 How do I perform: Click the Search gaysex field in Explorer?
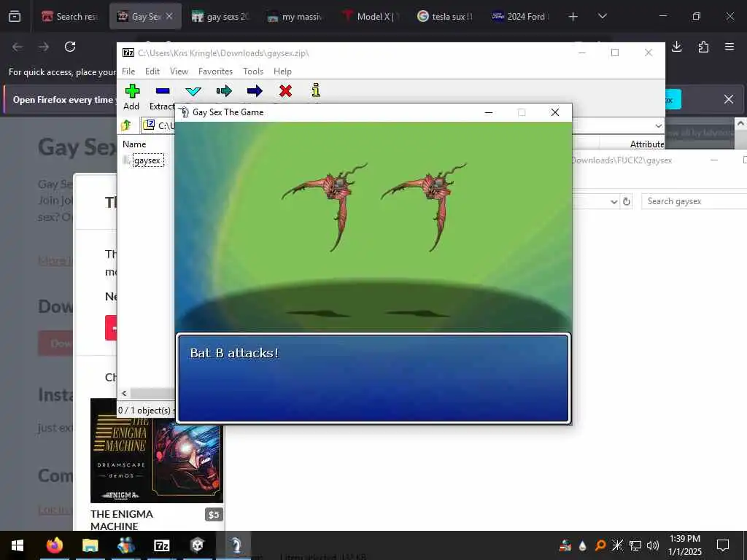pyautogui.click(x=694, y=201)
